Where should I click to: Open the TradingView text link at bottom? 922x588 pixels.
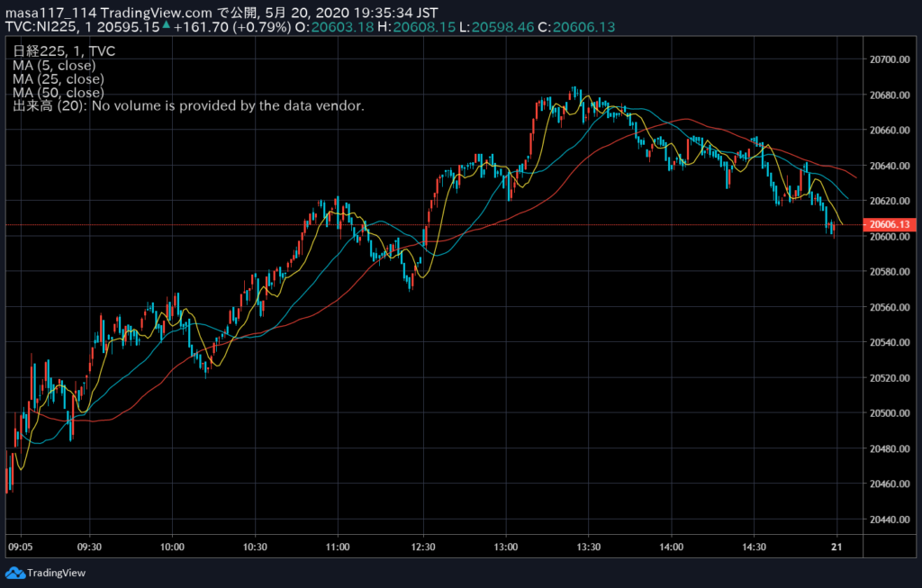click(x=56, y=573)
